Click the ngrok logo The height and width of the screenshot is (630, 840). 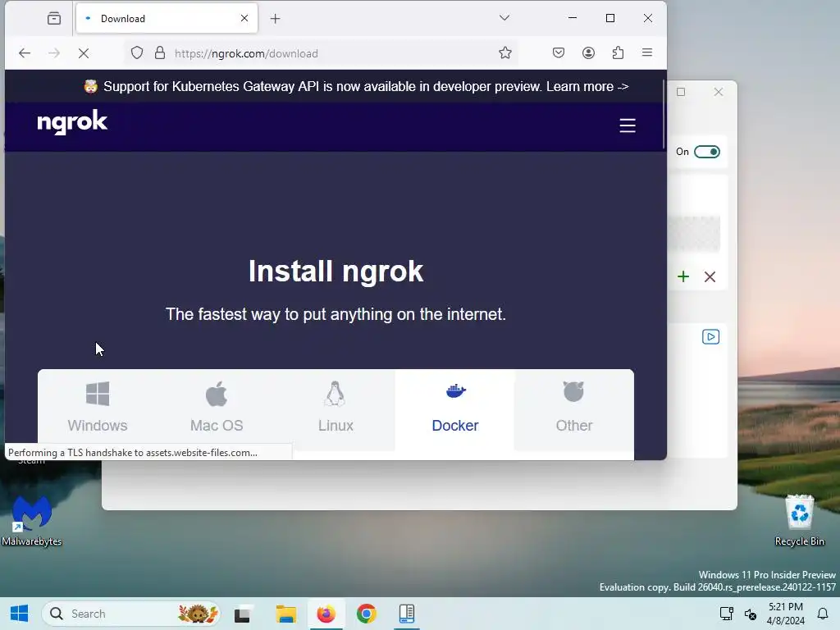(x=72, y=122)
